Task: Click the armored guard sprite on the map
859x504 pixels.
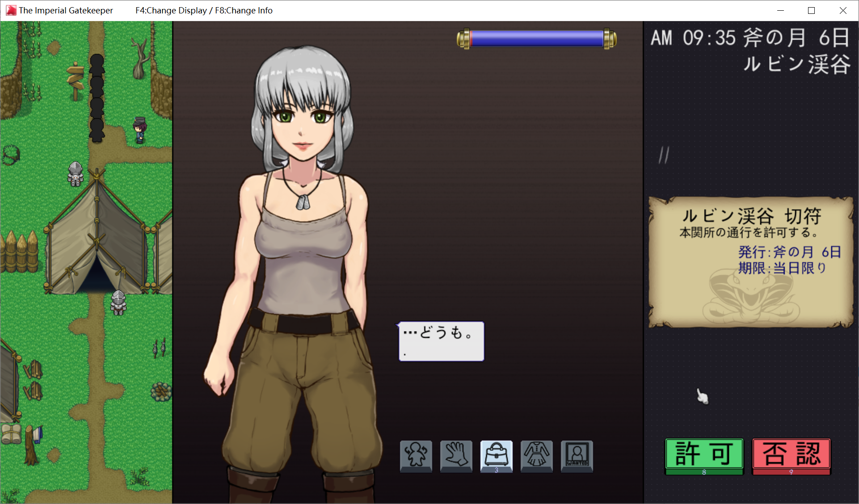Action: (75, 174)
